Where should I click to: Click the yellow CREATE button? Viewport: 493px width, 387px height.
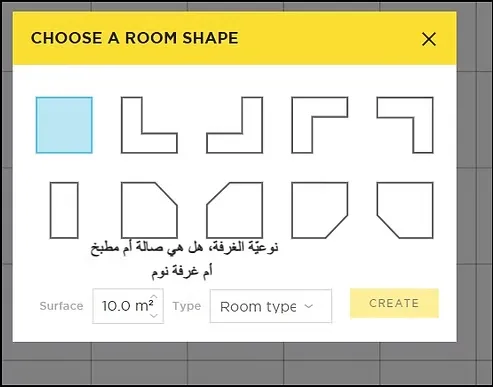point(394,303)
